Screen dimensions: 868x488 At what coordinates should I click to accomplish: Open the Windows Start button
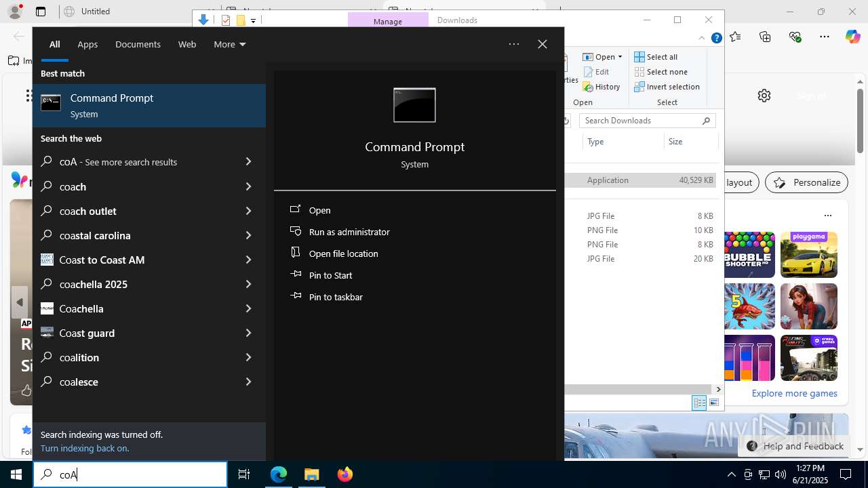click(16, 474)
